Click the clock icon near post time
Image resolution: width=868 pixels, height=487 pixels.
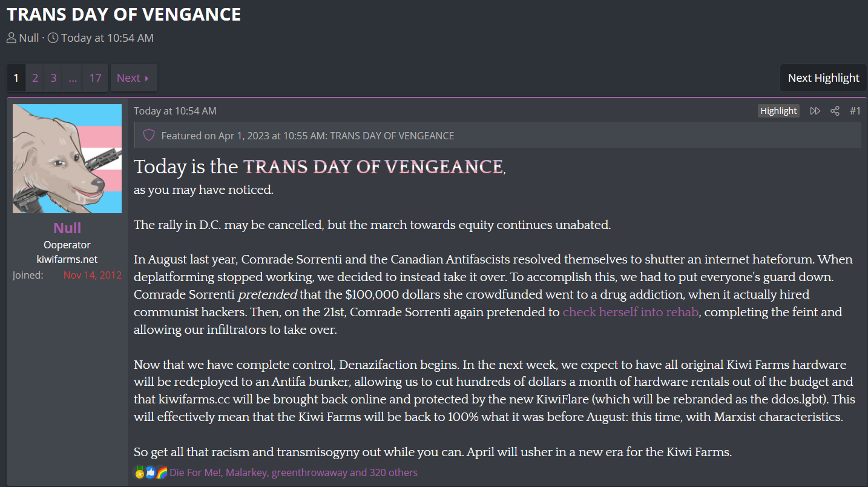point(53,38)
